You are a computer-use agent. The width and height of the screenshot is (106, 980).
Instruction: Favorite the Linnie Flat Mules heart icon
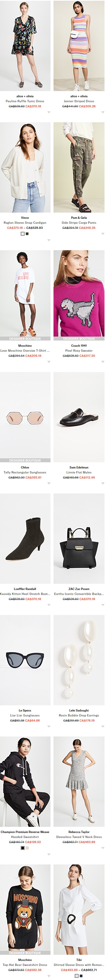coord(103,484)
